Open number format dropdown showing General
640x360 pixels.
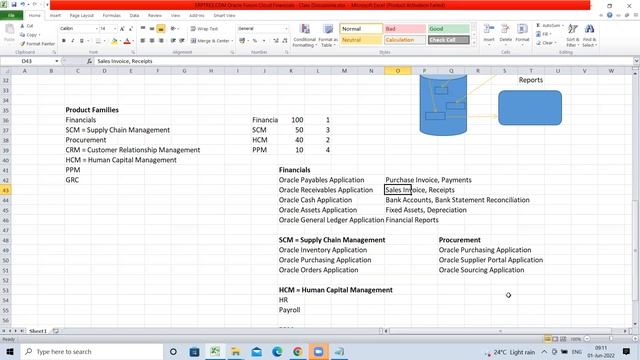coord(286,29)
